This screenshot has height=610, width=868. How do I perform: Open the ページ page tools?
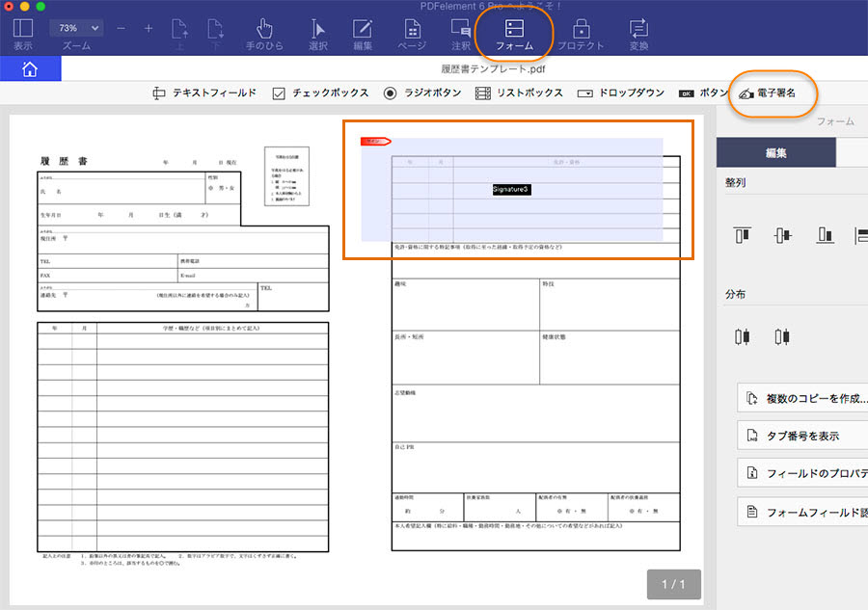pos(412,35)
